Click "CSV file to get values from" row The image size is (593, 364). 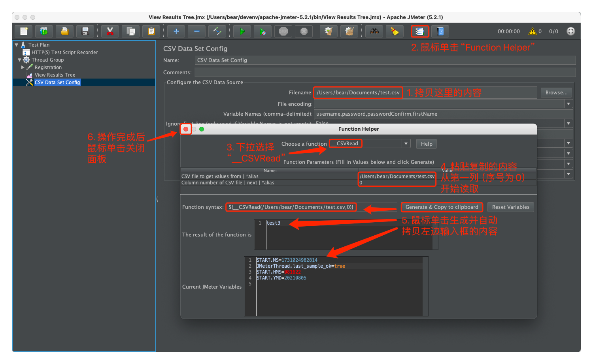click(270, 176)
